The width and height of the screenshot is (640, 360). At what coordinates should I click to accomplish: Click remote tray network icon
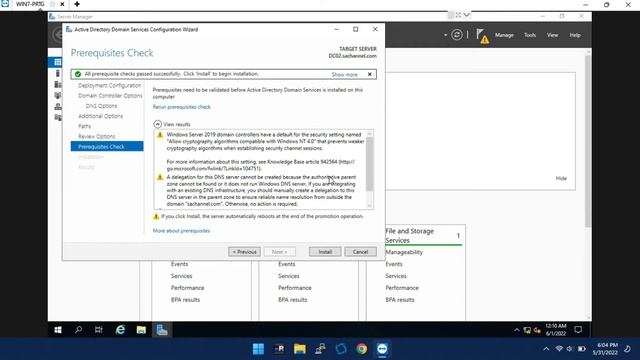coord(527,330)
